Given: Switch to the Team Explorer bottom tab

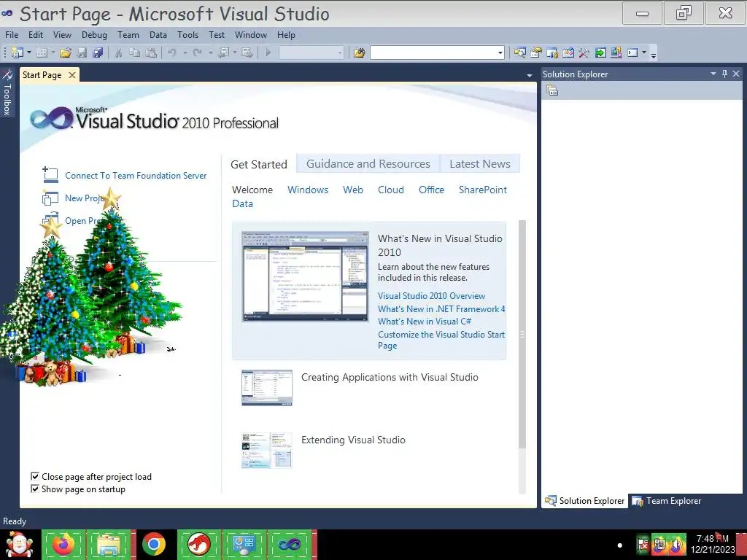Looking at the screenshot, I should pyautogui.click(x=667, y=501).
